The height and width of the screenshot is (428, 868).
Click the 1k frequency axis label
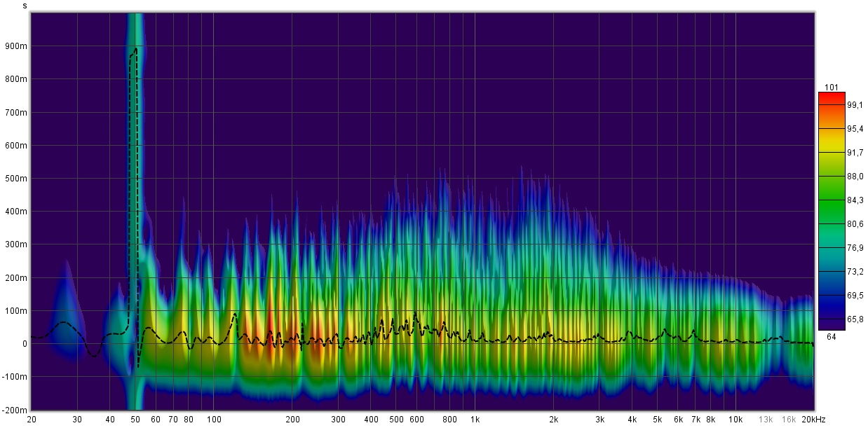[475, 420]
